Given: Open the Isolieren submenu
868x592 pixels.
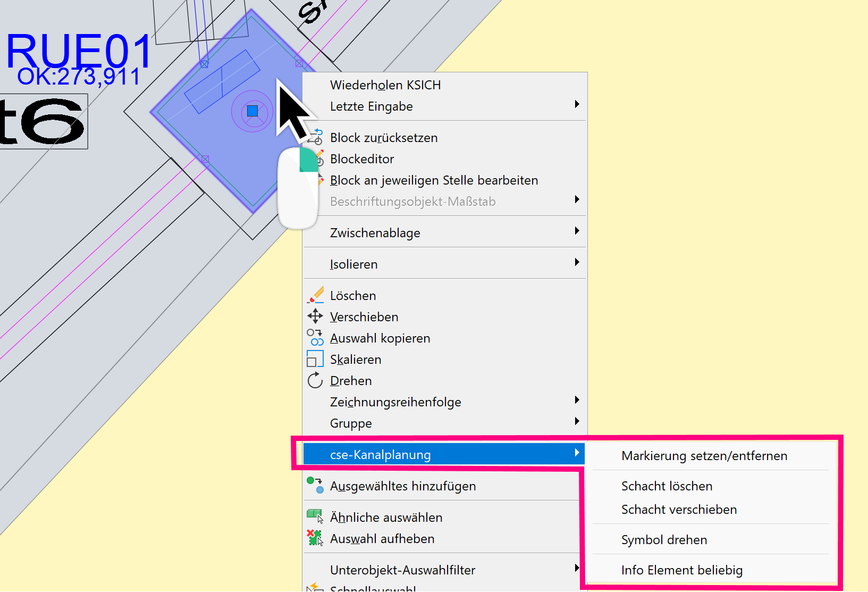Looking at the screenshot, I should [x=353, y=264].
